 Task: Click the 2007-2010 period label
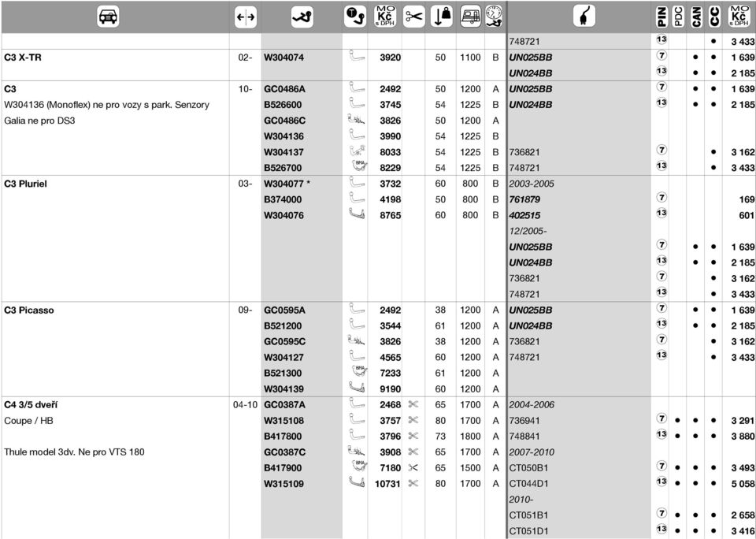click(x=532, y=452)
